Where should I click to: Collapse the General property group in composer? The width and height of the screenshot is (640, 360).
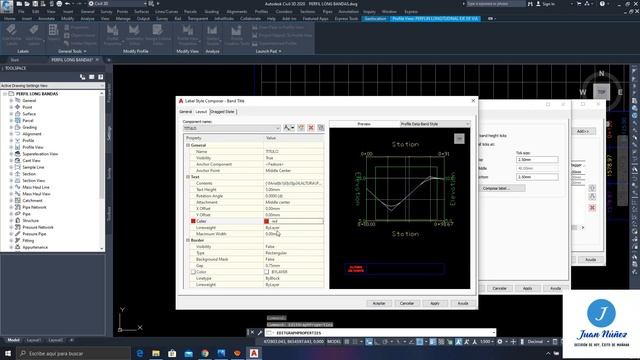(x=188, y=145)
